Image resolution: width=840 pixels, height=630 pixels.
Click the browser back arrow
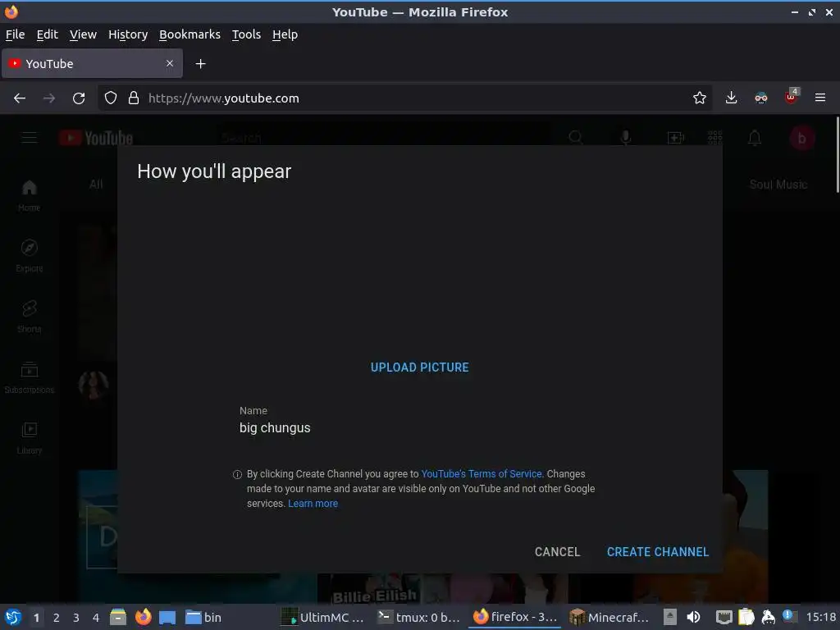[x=20, y=98]
